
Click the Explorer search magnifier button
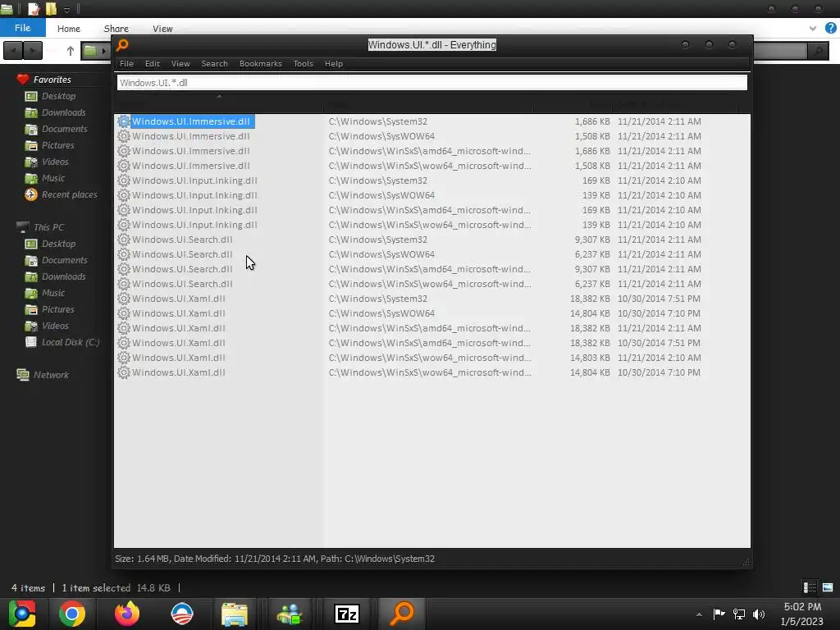tap(818, 51)
